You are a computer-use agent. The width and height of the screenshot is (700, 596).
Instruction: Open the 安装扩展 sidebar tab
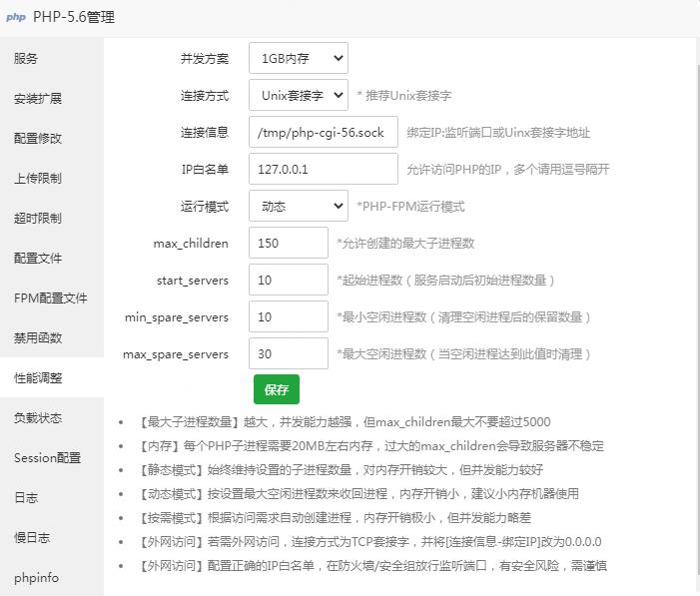point(52,98)
